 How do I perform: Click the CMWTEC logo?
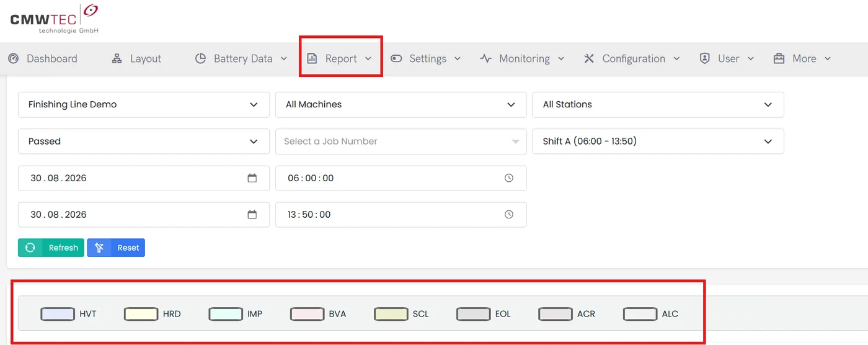click(55, 19)
